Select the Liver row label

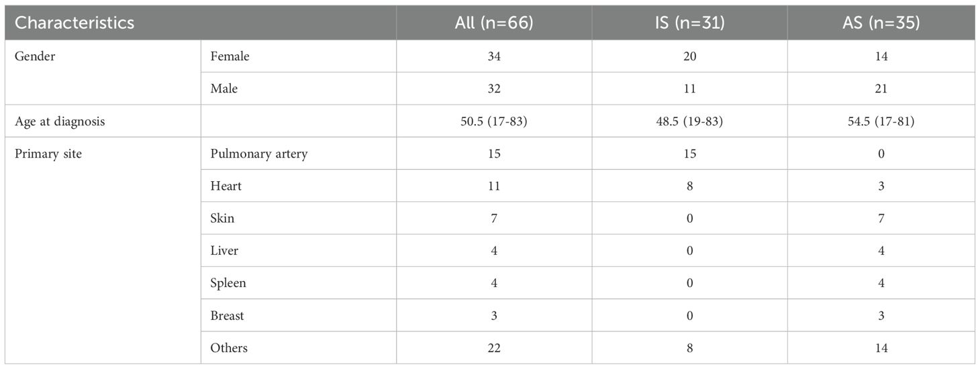[x=224, y=250]
